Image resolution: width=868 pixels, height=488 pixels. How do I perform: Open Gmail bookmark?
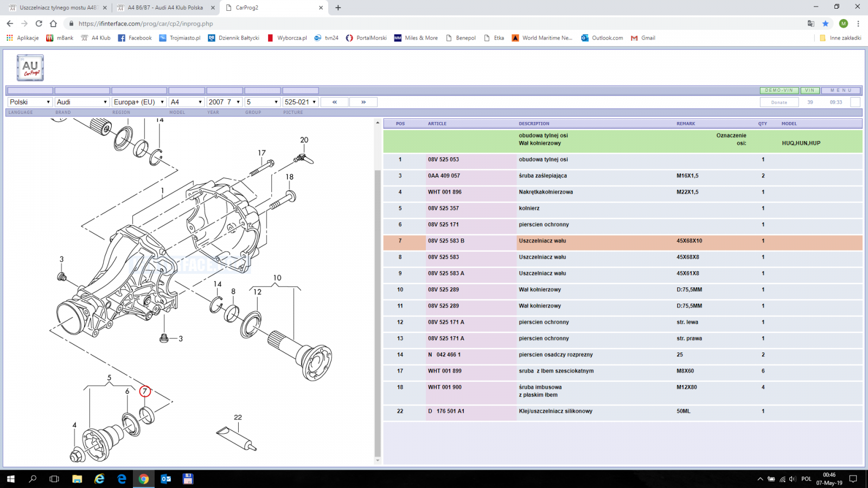pos(643,38)
